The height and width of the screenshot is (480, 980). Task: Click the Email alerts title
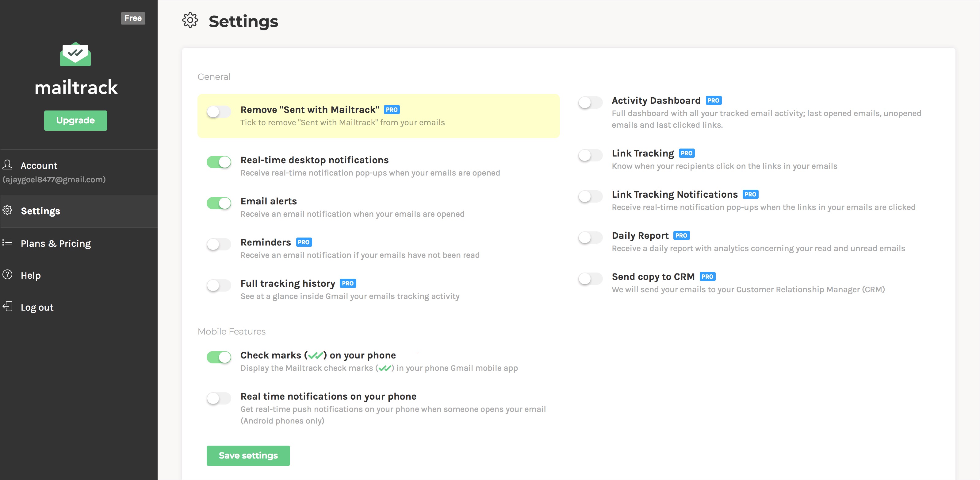point(269,201)
